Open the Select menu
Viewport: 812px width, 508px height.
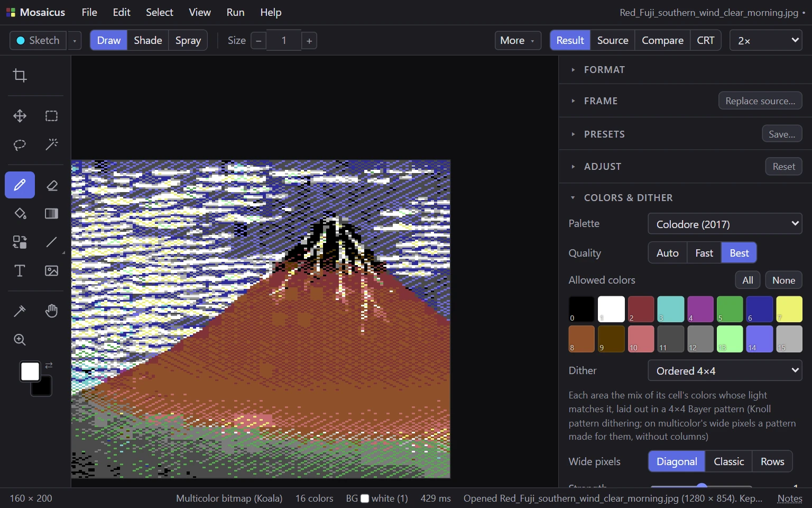pyautogui.click(x=159, y=12)
